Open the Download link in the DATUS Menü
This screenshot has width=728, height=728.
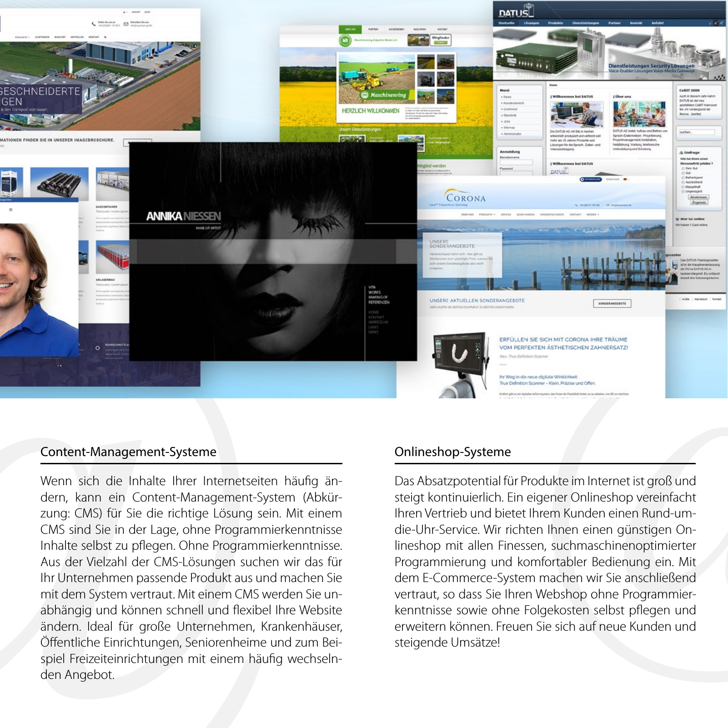(x=510, y=109)
